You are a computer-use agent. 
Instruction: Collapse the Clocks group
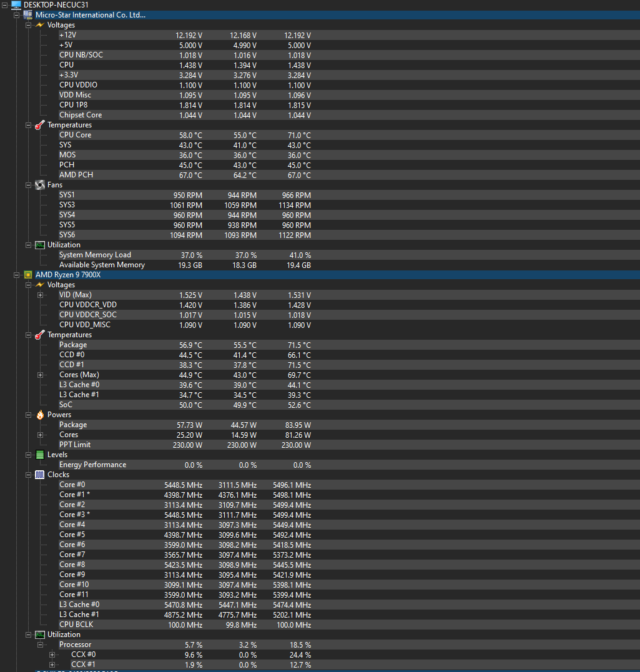pyautogui.click(x=28, y=475)
